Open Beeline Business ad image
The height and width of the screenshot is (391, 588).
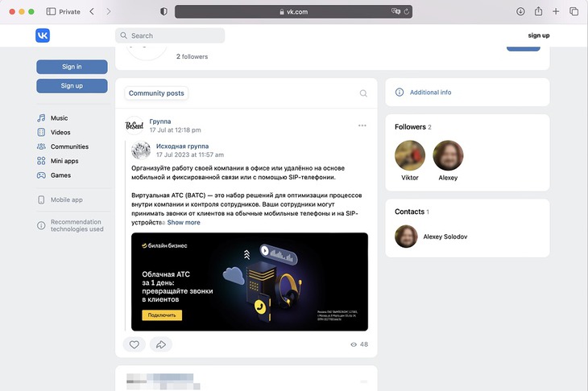250,282
